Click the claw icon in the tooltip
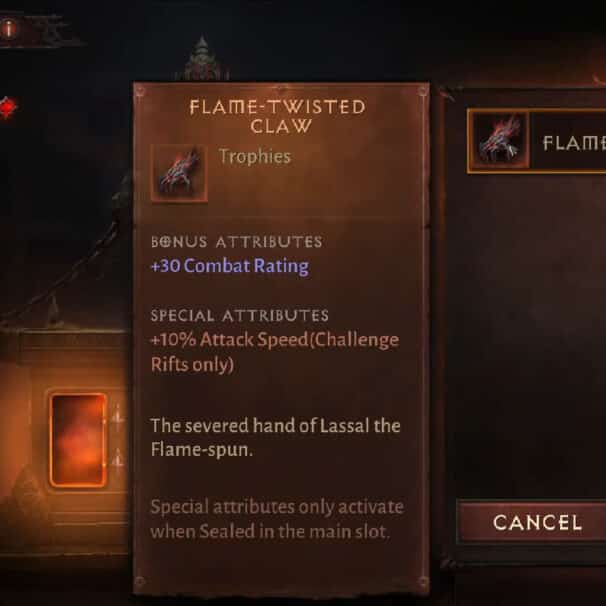606x606 pixels. point(179,173)
